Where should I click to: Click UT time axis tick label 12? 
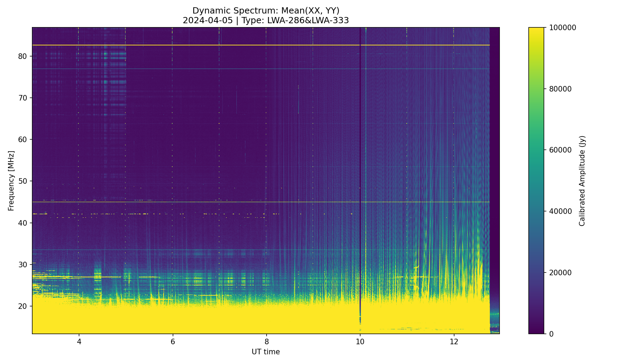[454, 341]
